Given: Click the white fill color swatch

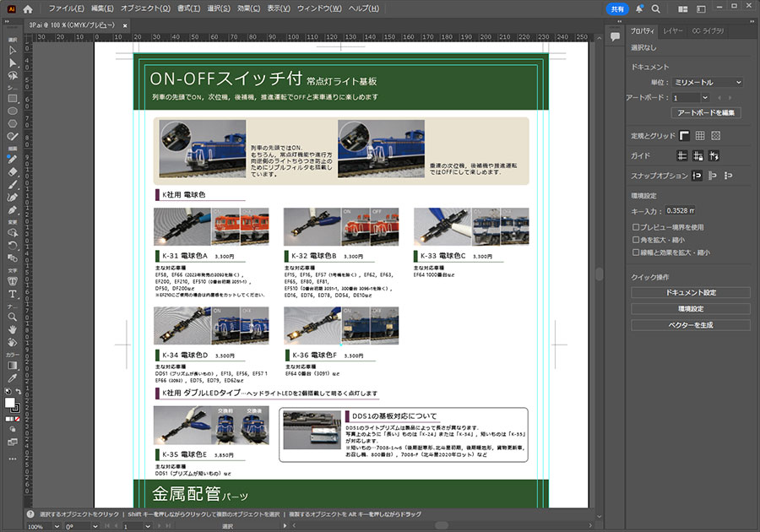Looking at the screenshot, I should [x=9, y=403].
